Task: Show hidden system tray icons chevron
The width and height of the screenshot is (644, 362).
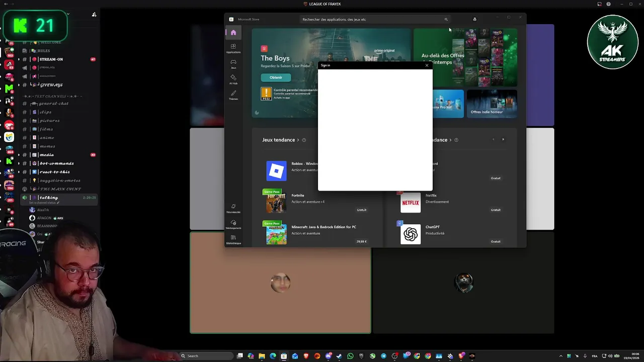Action: [x=561, y=356]
